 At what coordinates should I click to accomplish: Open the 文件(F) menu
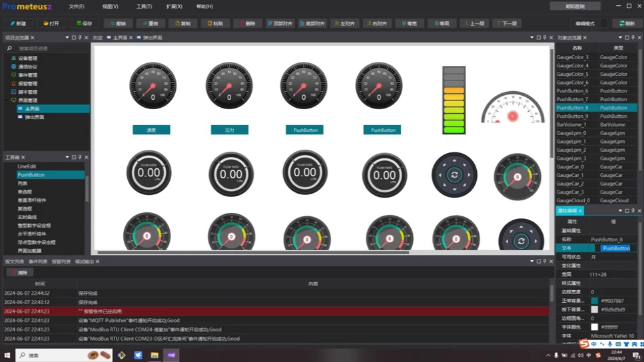[77, 6]
